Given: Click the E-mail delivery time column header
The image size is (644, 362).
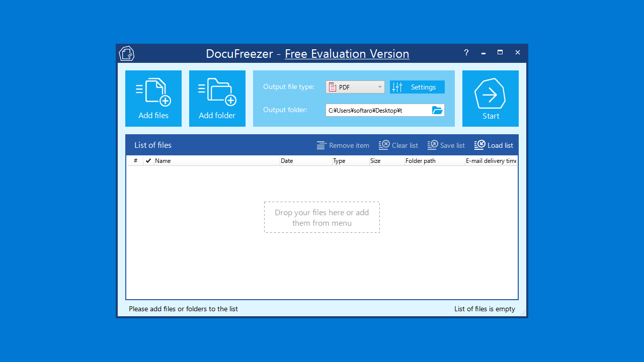Looking at the screenshot, I should click(491, 161).
